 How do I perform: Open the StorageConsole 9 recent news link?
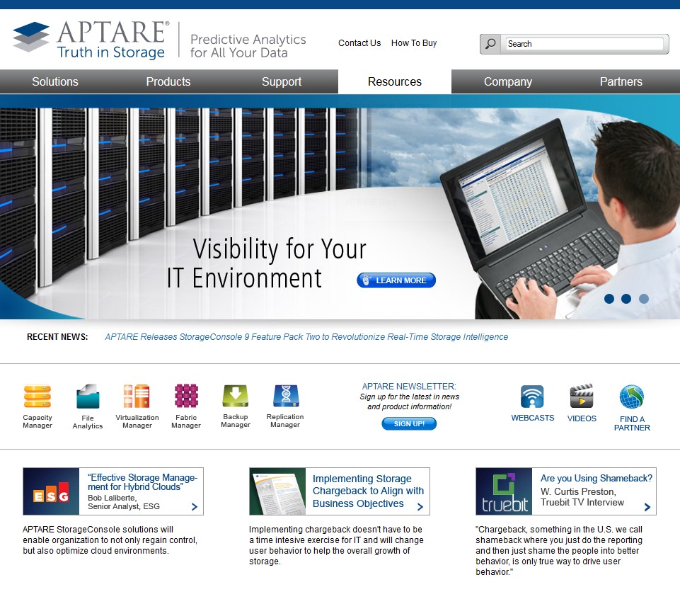tap(306, 337)
